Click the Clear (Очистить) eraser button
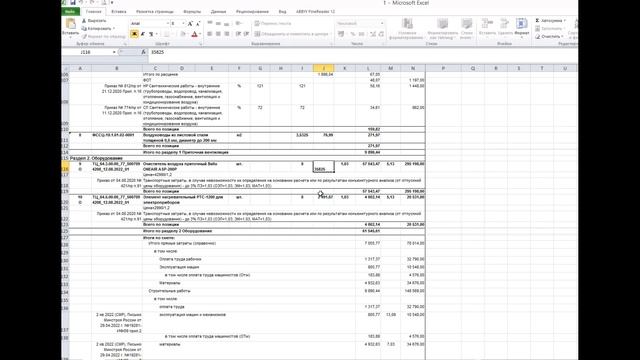Screen dimensions: 640x360 [549, 36]
